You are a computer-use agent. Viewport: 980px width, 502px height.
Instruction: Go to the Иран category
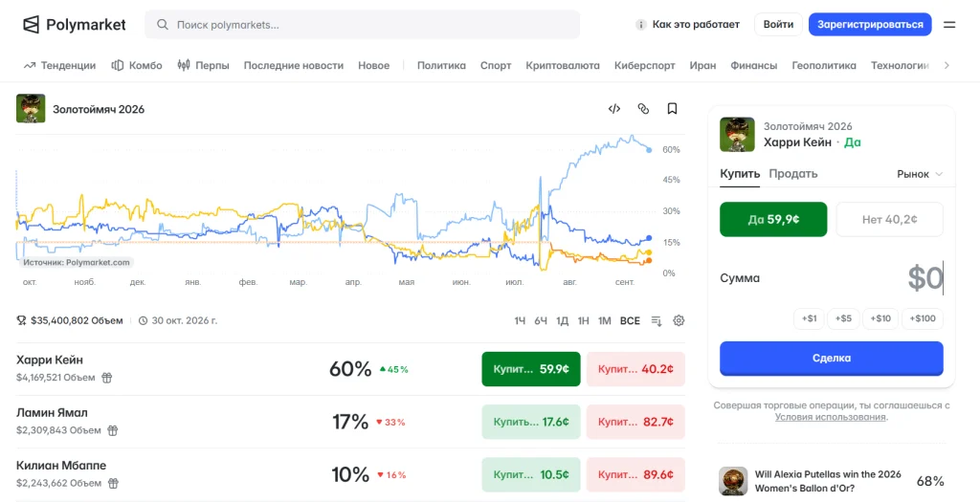[x=703, y=66]
